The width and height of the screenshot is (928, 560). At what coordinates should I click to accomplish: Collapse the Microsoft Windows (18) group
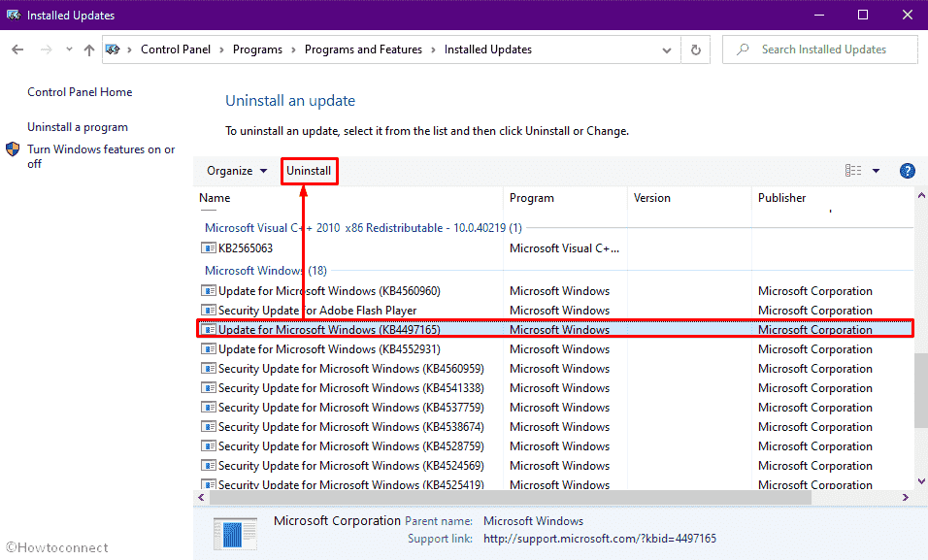click(266, 271)
